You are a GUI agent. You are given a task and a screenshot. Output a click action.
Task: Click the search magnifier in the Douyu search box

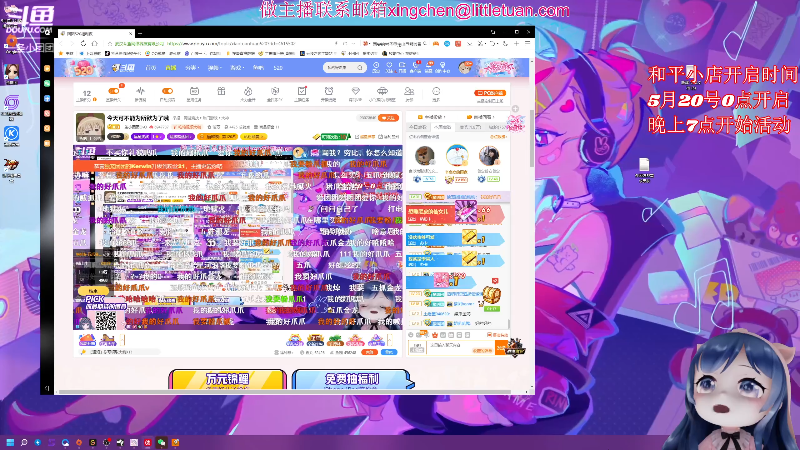[x=360, y=67]
